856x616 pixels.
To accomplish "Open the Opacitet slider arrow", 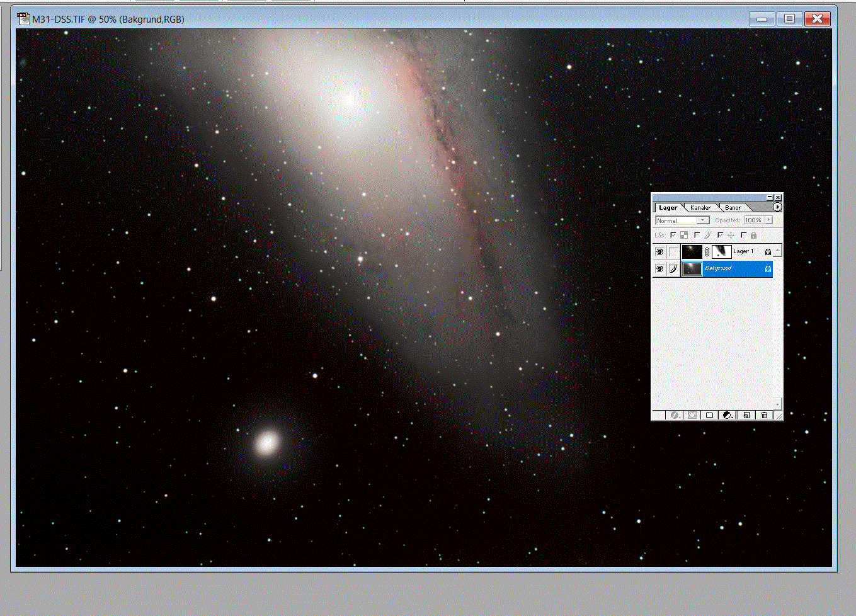I will pos(768,220).
